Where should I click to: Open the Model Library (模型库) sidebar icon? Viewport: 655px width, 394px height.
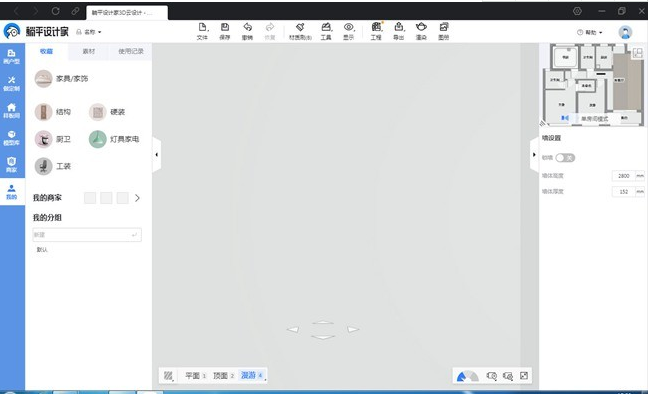12,138
